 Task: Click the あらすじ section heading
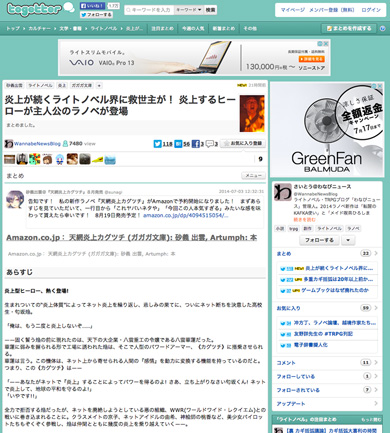pos(19,272)
